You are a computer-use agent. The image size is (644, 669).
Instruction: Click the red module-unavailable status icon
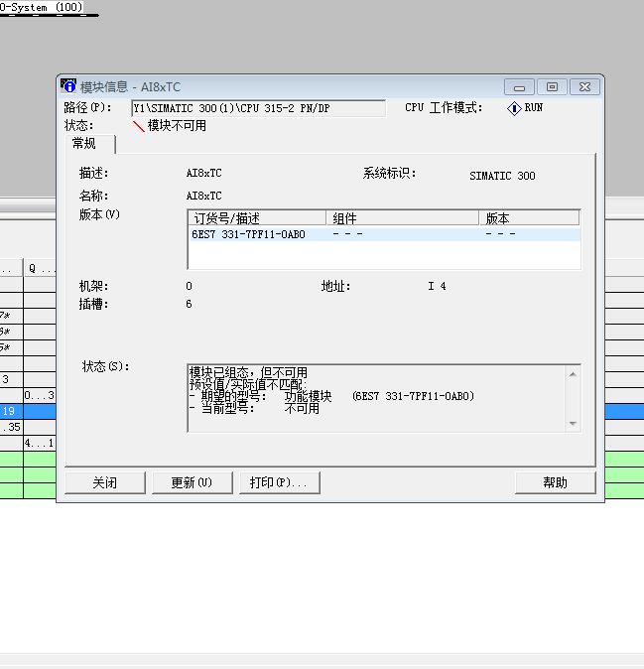(x=139, y=126)
